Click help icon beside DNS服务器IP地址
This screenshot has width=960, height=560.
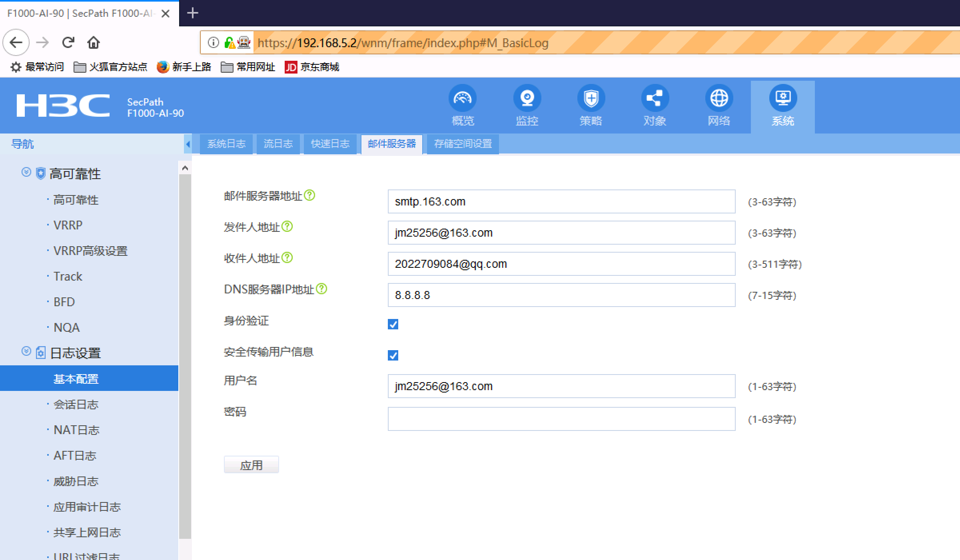pyautogui.click(x=321, y=289)
